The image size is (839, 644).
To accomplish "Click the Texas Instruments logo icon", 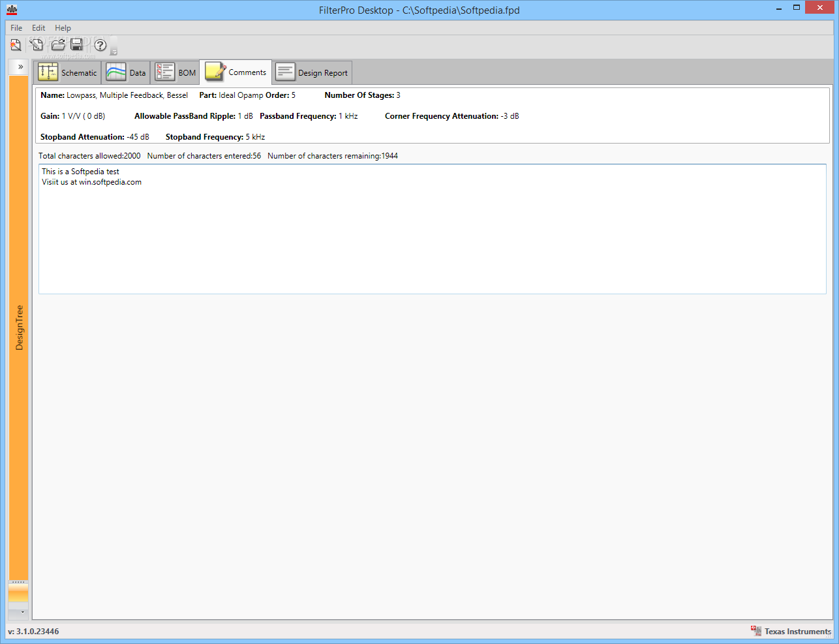I will (756, 630).
